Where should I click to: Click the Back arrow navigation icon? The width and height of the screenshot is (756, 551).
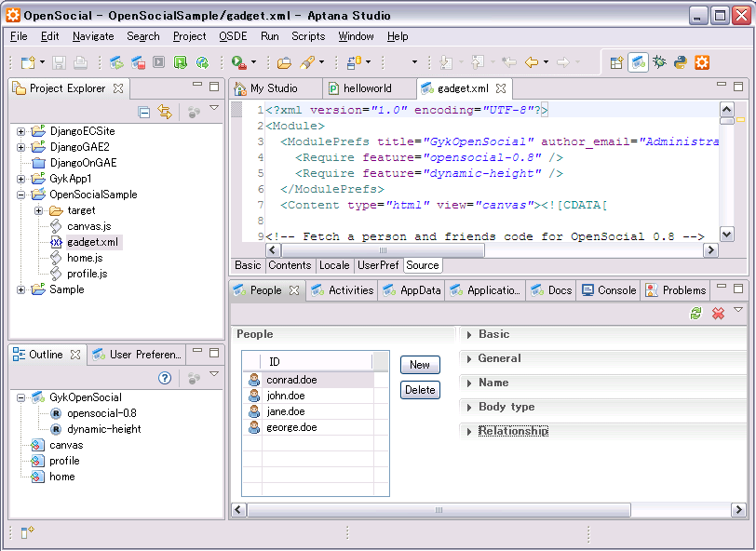point(532,62)
